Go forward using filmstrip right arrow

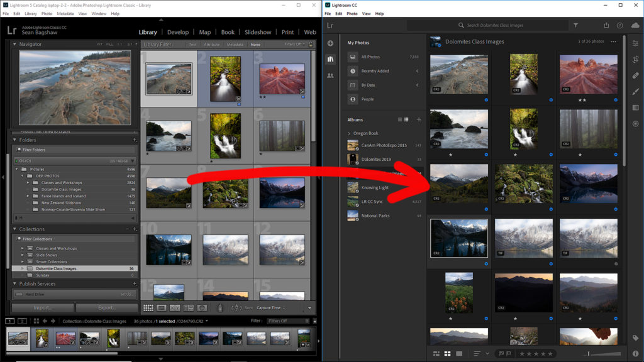click(53, 321)
